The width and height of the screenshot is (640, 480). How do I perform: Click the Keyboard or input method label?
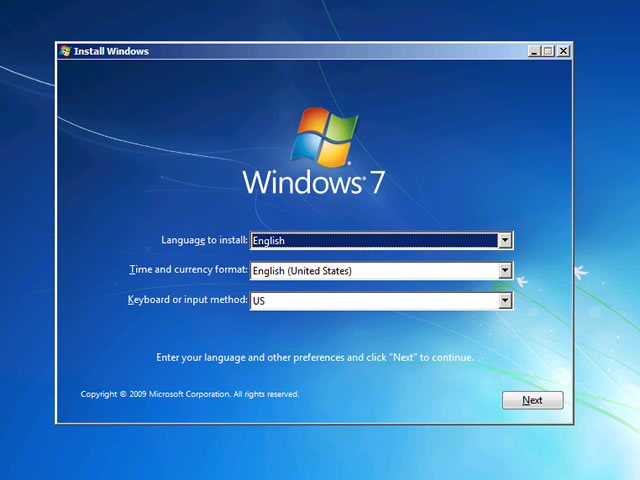[187, 300]
